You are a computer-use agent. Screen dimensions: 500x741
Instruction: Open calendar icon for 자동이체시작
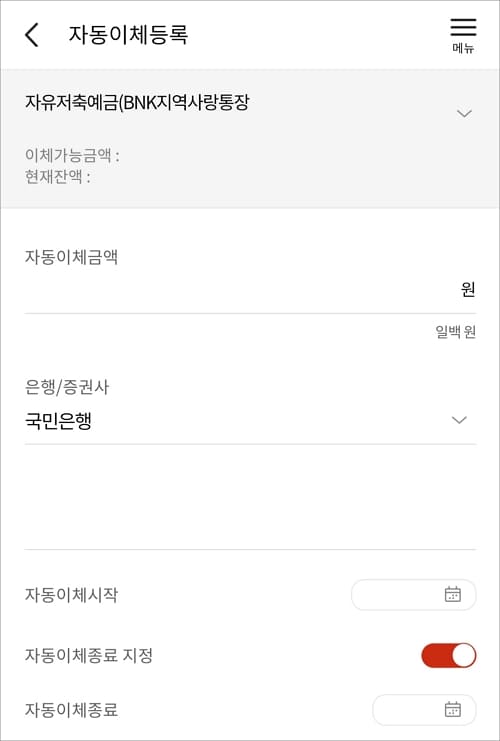click(453, 594)
